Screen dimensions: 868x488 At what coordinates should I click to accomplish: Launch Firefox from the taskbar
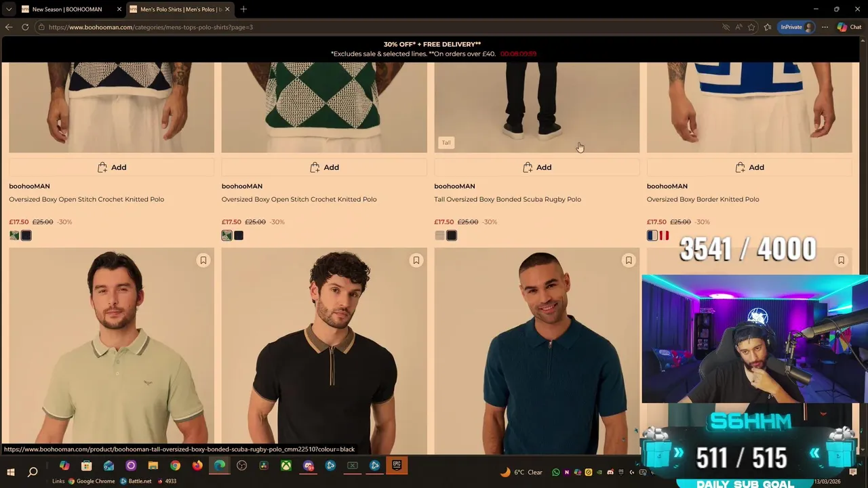(197, 466)
